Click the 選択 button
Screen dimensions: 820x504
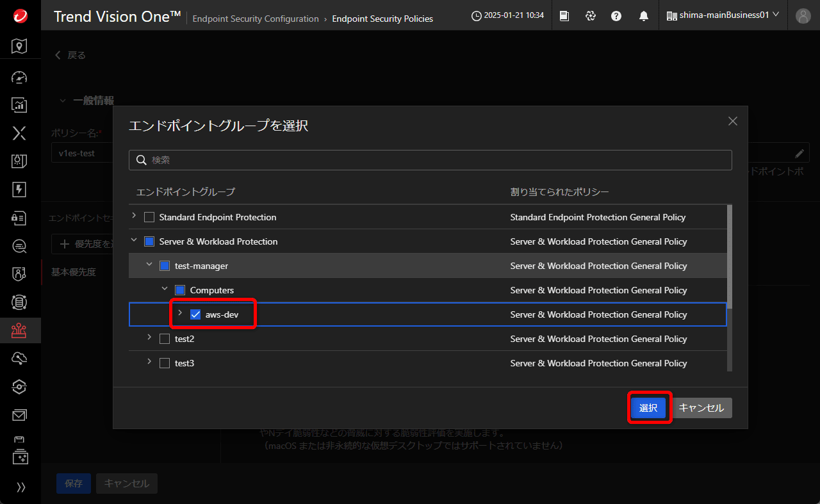[648, 408]
